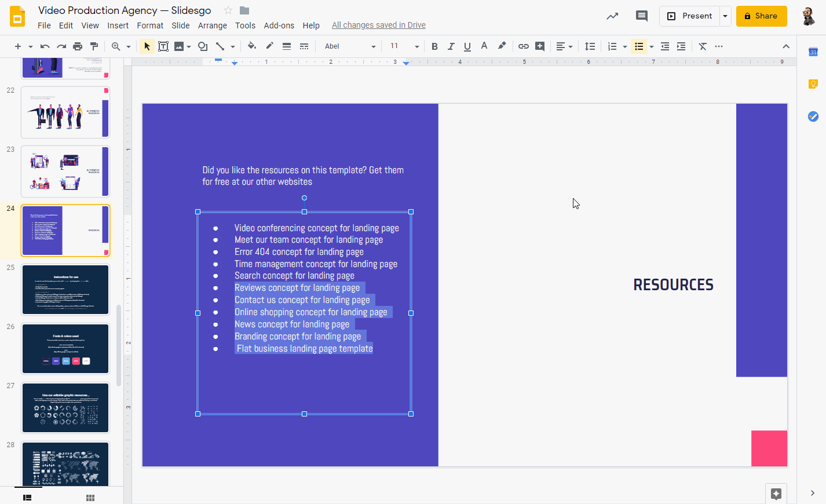Viewport: 826px width, 504px height.
Task: Insert a comment
Action: [x=539, y=46]
